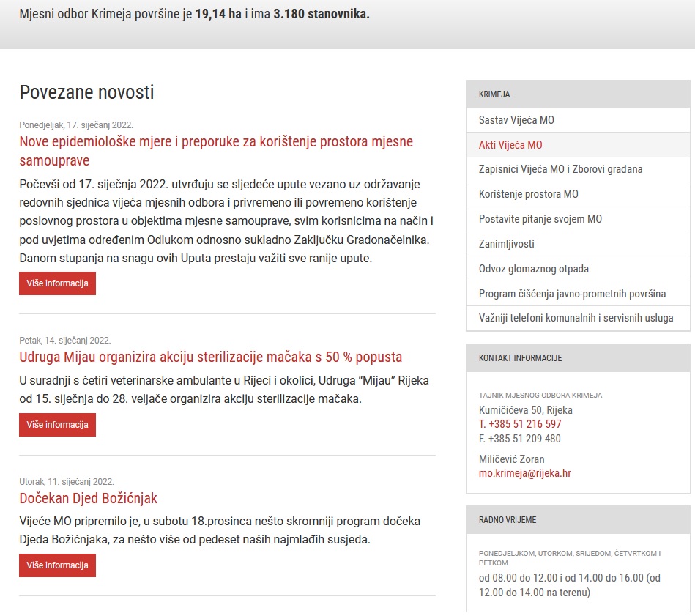
Task: Open Udruga Mijau sterilizacija mačaka article
Action: pyautogui.click(x=210, y=357)
